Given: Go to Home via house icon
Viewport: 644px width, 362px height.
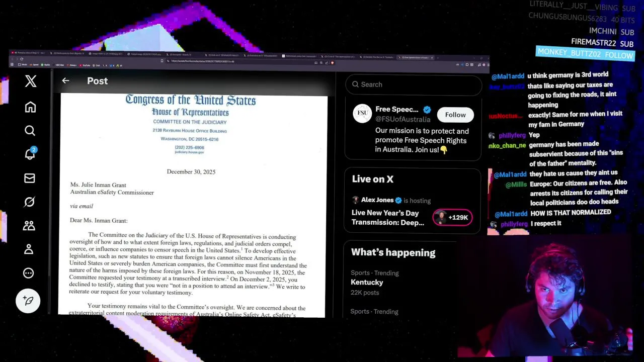Looking at the screenshot, I should 30,107.
